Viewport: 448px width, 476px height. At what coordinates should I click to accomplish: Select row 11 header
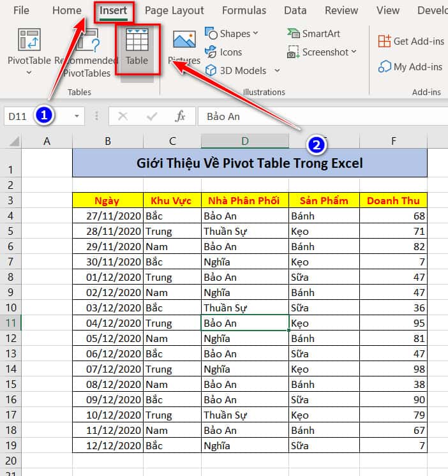(11, 323)
